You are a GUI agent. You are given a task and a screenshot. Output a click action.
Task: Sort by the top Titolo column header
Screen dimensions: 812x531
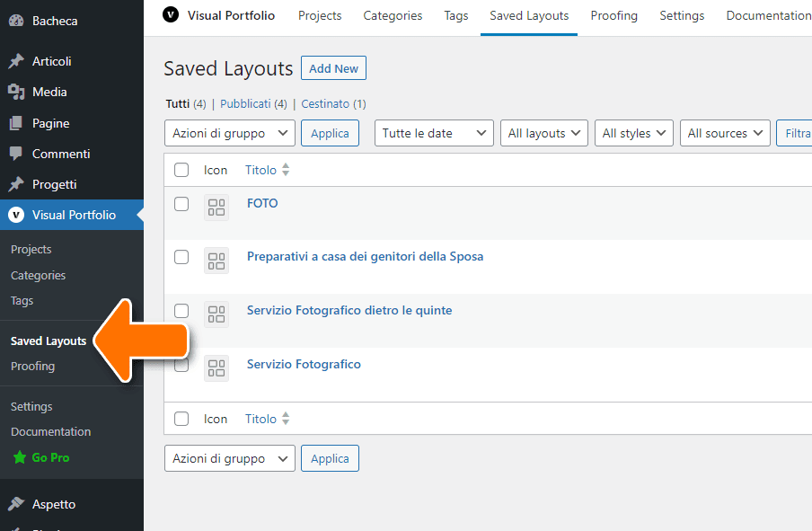point(260,170)
